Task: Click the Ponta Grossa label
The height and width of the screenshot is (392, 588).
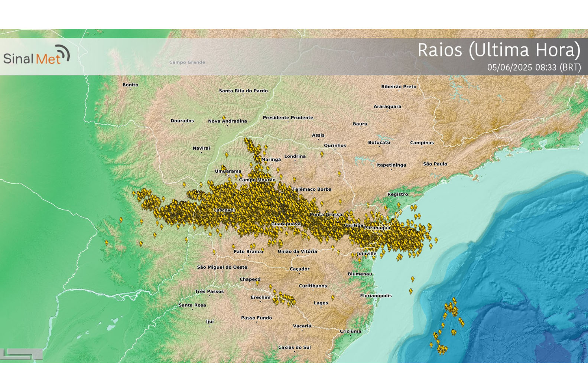Action: tap(326, 215)
